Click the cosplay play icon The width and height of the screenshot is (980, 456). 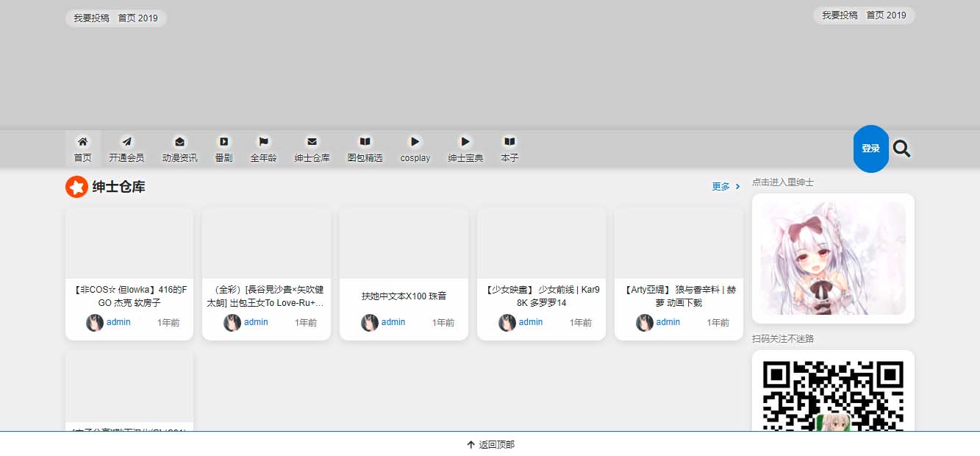pos(415,141)
